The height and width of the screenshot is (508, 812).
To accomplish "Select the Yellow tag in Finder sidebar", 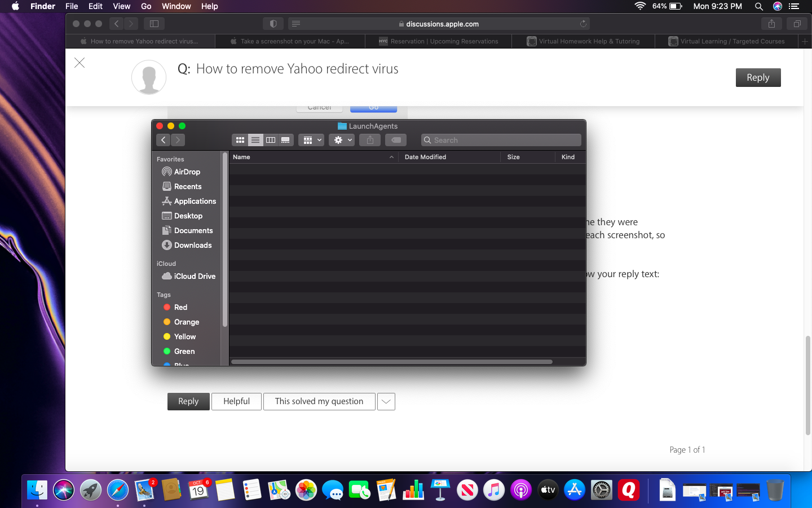I will 179,336.
